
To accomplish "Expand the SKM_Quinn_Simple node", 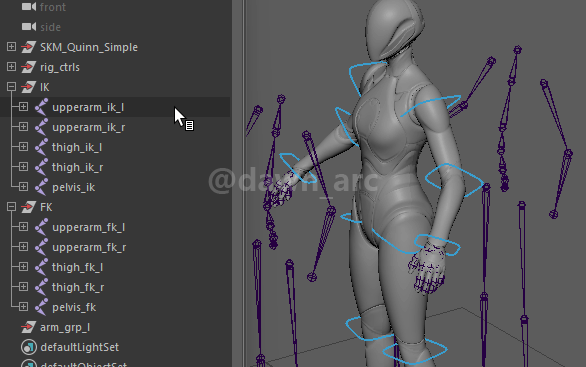I will 11,47.
